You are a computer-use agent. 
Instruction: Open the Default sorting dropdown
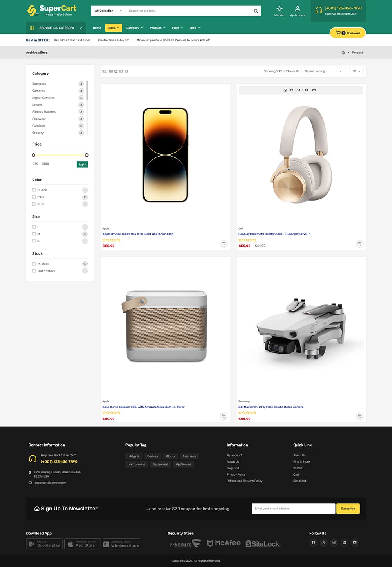323,71
